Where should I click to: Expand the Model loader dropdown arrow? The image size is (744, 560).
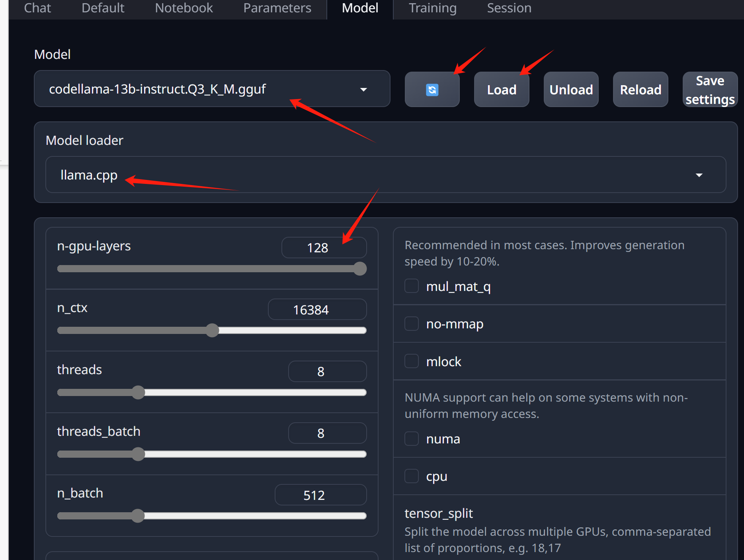(x=699, y=175)
